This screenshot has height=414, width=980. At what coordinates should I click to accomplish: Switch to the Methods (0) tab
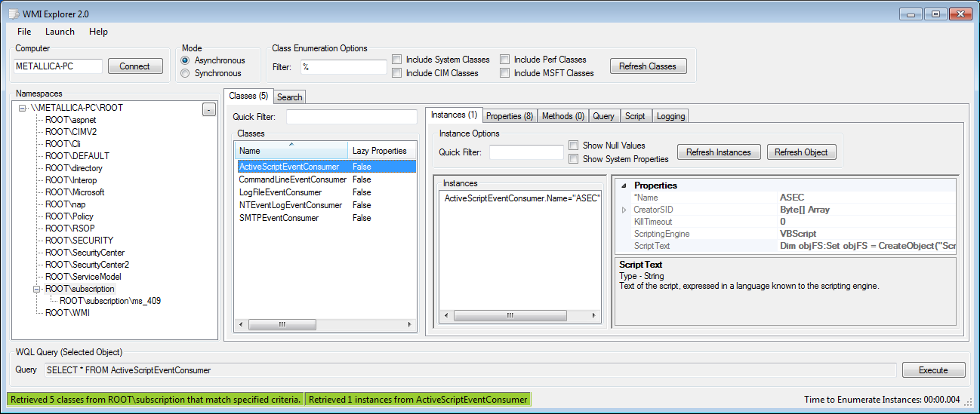tap(562, 116)
